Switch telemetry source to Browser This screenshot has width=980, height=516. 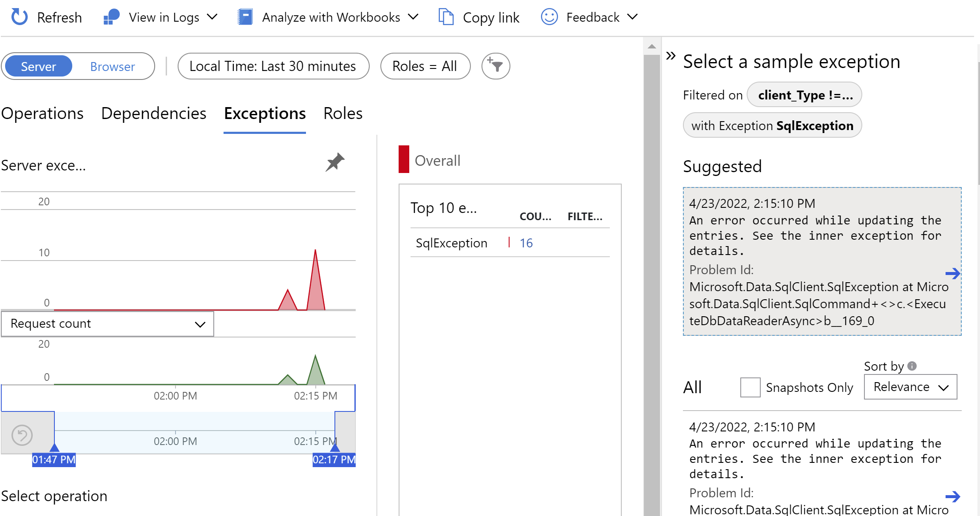(x=112, y=66)
